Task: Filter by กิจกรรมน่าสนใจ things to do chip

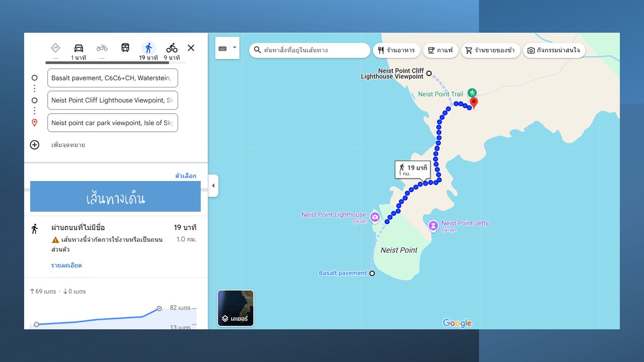Action: (x=554, y=50)
